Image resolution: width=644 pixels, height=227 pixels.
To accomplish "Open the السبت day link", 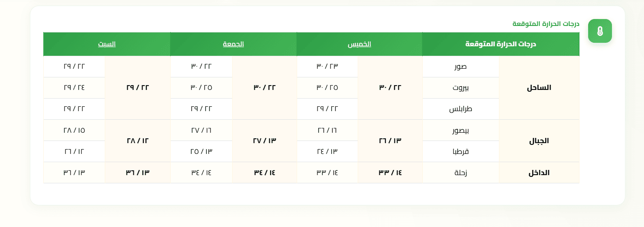I will tap(107, 44).
